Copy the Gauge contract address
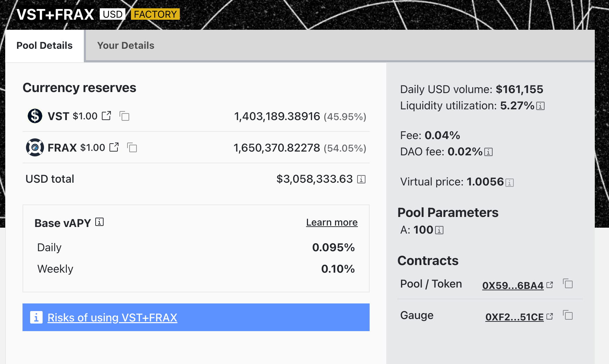Viewport: 609px width, 364px height. [x=568, y=315]
